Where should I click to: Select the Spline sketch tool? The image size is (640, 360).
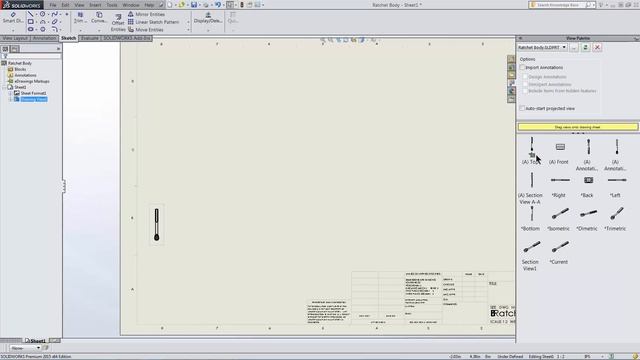pyautogui.click(x=55, y=14)
